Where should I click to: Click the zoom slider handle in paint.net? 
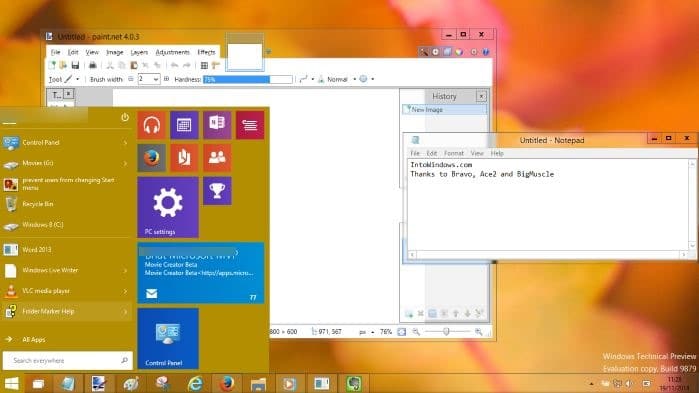(x=446, y=332)
